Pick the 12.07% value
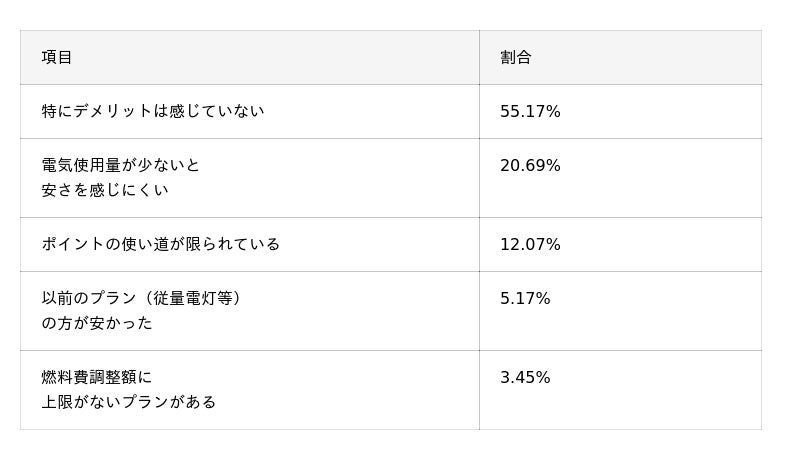The height and width of the screenshot is (460, 800). [530, 245]
